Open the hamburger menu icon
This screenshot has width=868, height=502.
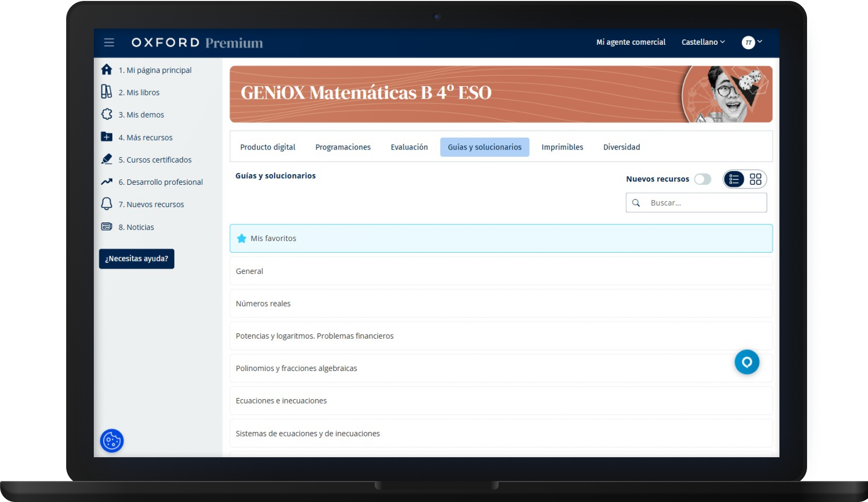click(109, 42)
